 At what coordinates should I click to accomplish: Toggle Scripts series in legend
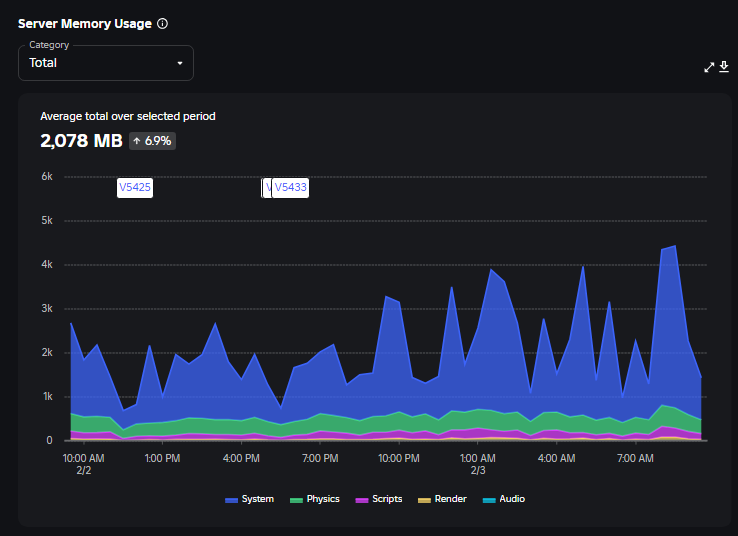click(x=379, y=499)
